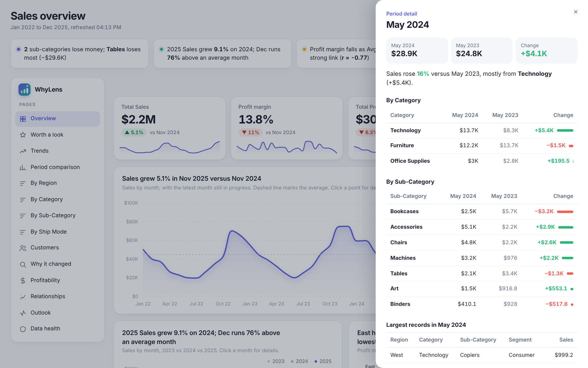
Task: Close the Period detail panel
Action: (x=575, y=12)
